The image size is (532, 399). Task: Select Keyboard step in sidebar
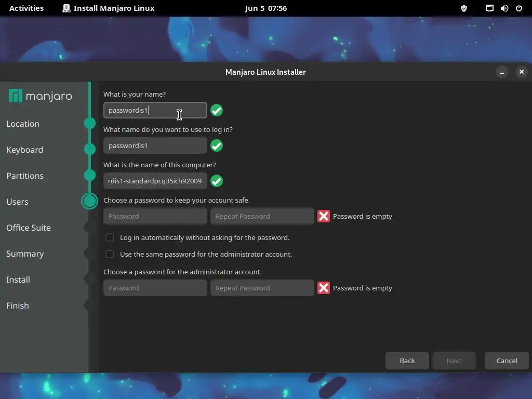pos(25,150)
